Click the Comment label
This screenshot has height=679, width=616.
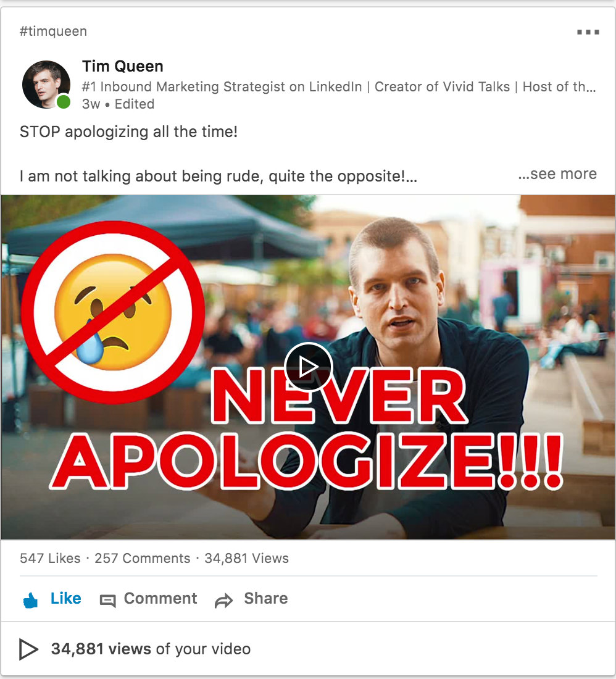pos(160,598)
